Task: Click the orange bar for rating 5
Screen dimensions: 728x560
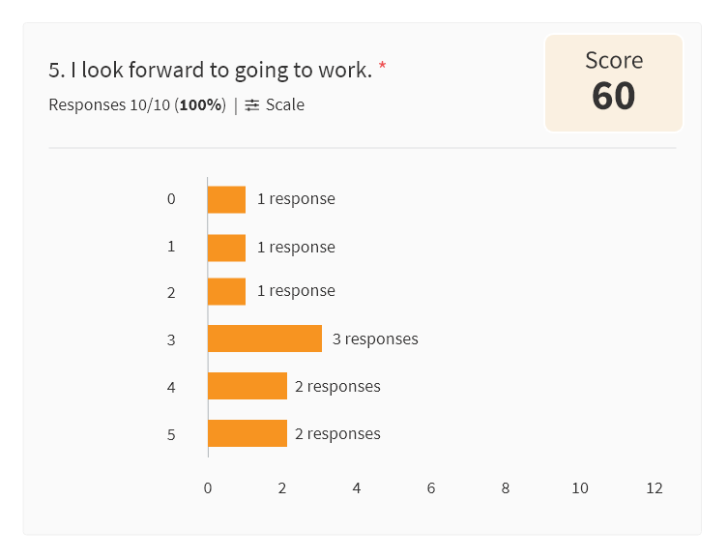Action: (248, 433)
